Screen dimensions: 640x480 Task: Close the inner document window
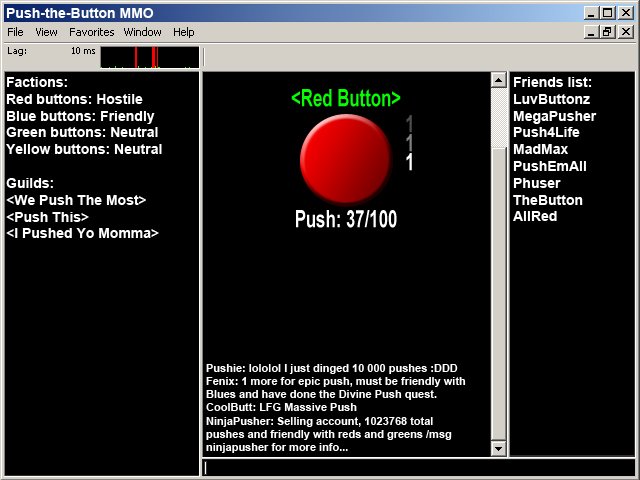coord(625,32)
